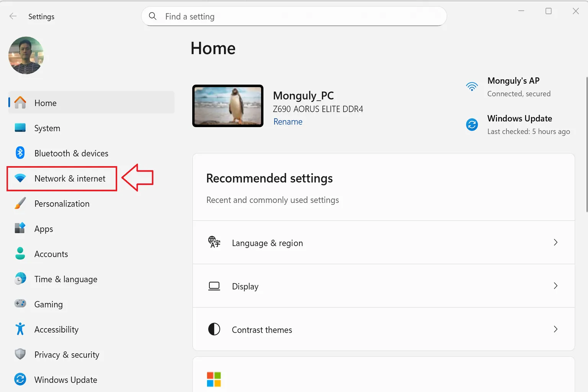Open System settings page
This screenshot has width=588, height=392.
pyautogui.click(x=91, y=128)
